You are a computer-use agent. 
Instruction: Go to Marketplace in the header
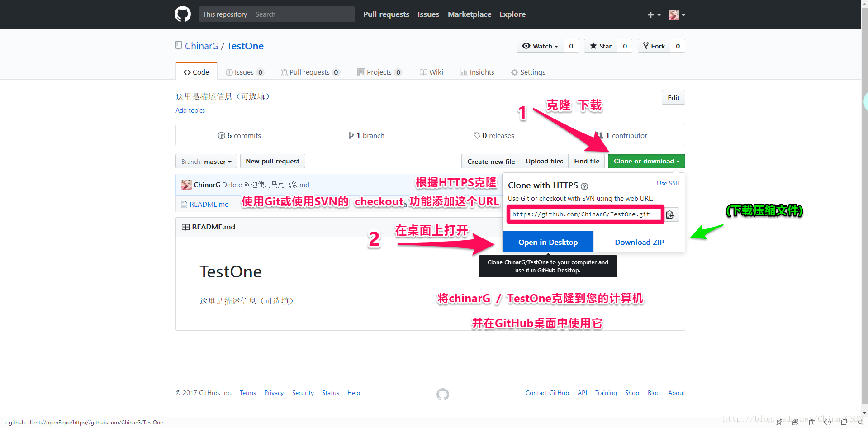[x=469, y=14]
